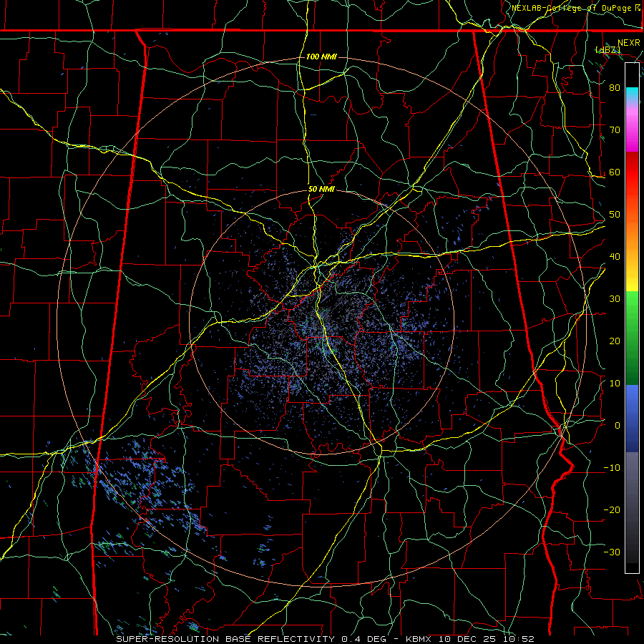The height and width of the screenshot is (644, 644).
Task: Click the 50 NMI range ring label
Action: pyautogui.click(x=321, y=190)
